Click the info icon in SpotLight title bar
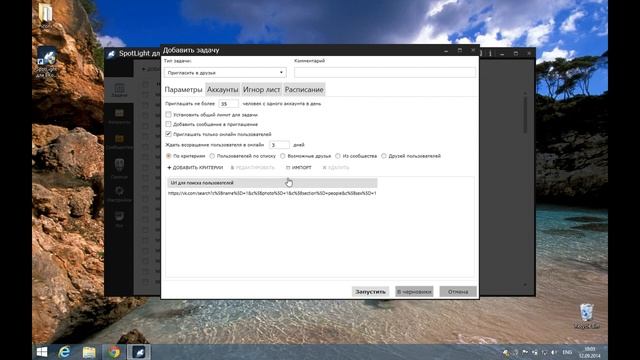This screenshot has height=360, width=640. tap(490, 53)
